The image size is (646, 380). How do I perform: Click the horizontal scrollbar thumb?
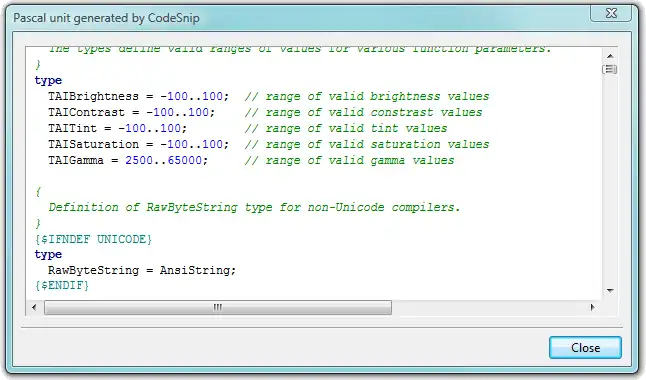click(218, 307)
